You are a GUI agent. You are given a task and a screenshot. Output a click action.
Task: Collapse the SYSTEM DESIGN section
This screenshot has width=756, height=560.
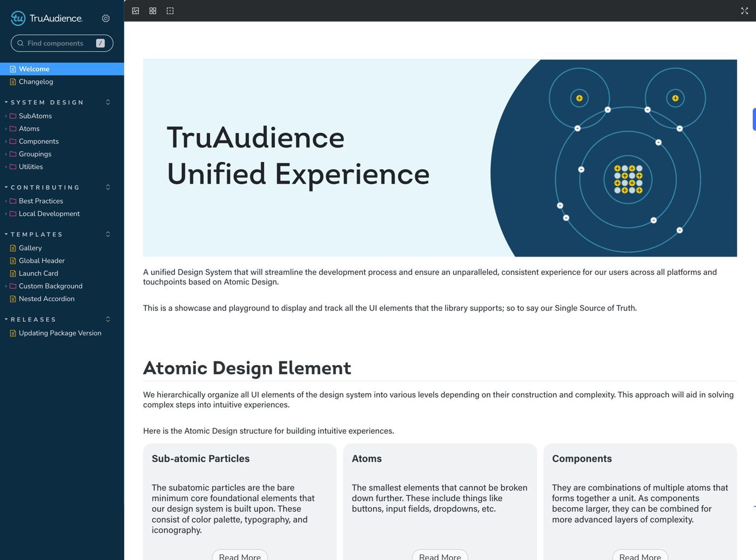(47, 103)
